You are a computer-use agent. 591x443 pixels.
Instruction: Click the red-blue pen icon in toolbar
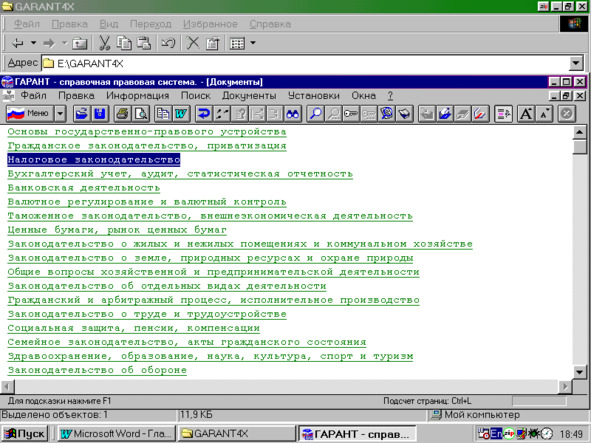[481, 113]
